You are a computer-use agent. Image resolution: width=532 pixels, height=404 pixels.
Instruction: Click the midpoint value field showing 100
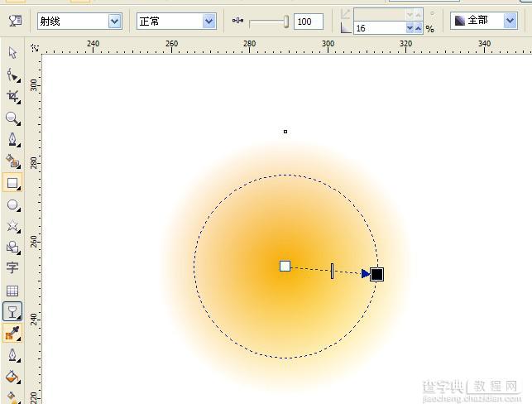coord(309,22)
